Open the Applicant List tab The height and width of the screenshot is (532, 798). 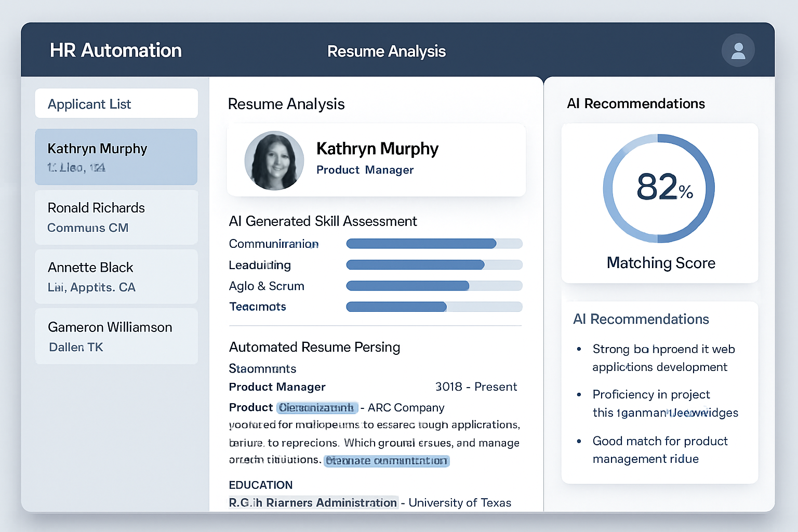point(116,104)
